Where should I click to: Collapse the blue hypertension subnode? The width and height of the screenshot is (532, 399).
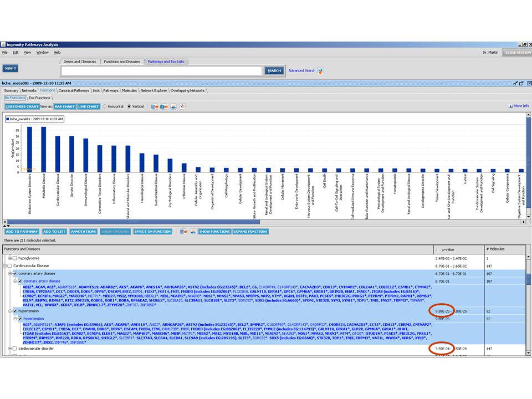click(15, 319)
